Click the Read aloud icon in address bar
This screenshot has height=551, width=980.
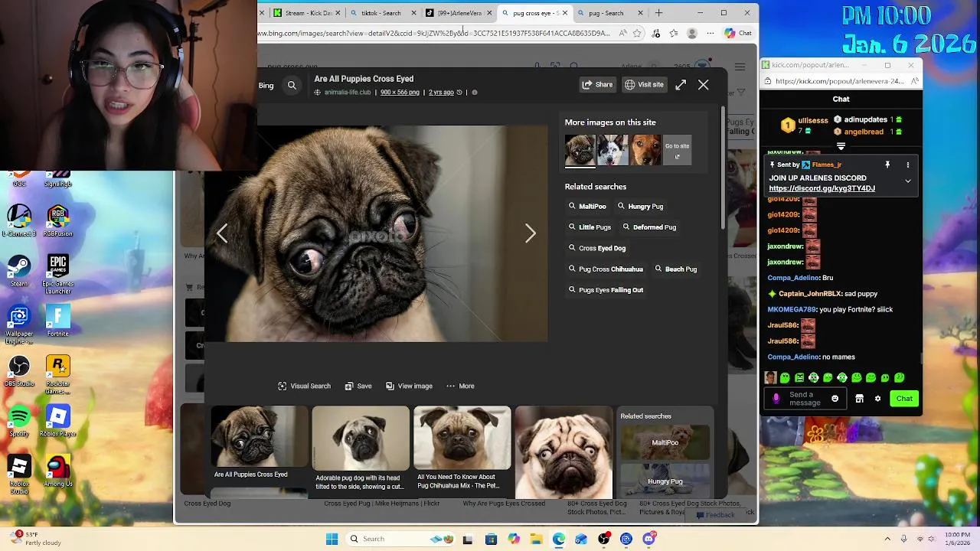pos(622,34)
